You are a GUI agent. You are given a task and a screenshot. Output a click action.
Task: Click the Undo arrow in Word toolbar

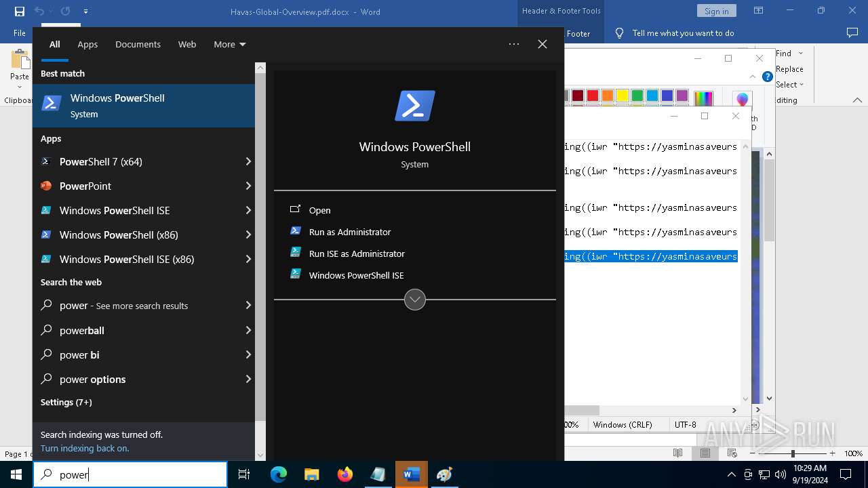pos(39,12)
